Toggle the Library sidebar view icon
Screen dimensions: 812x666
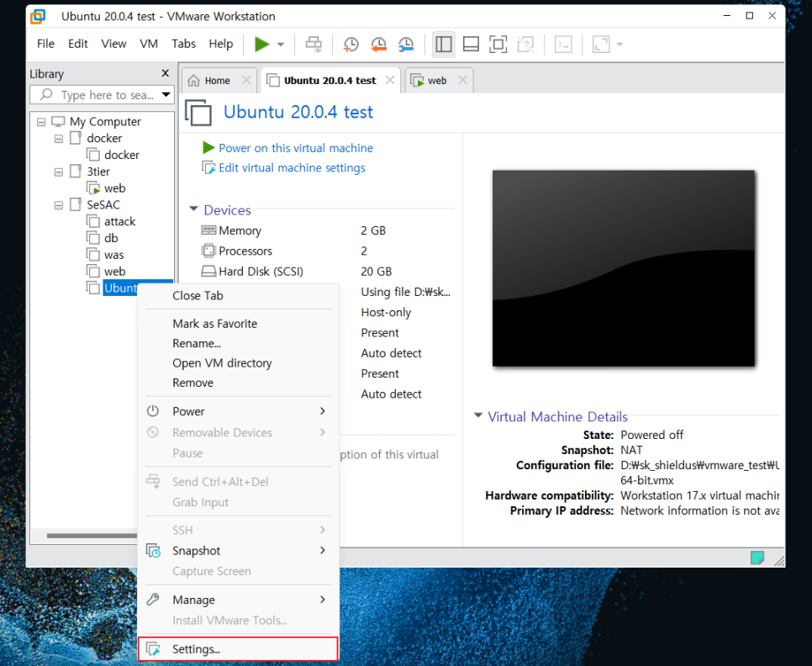(x=443, y=45)
